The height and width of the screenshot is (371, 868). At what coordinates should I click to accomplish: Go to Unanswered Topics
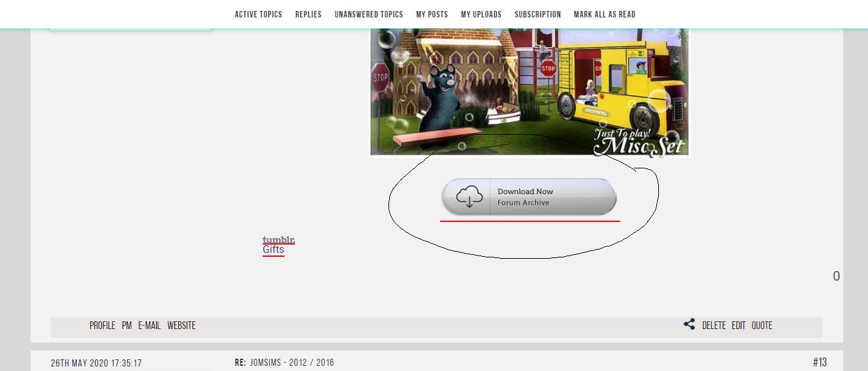pyautogui.click(x=368, y=14)
